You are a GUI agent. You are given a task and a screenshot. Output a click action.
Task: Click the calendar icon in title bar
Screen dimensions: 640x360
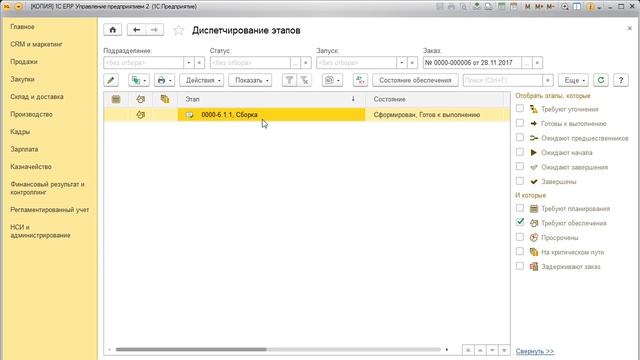point(514,7)
